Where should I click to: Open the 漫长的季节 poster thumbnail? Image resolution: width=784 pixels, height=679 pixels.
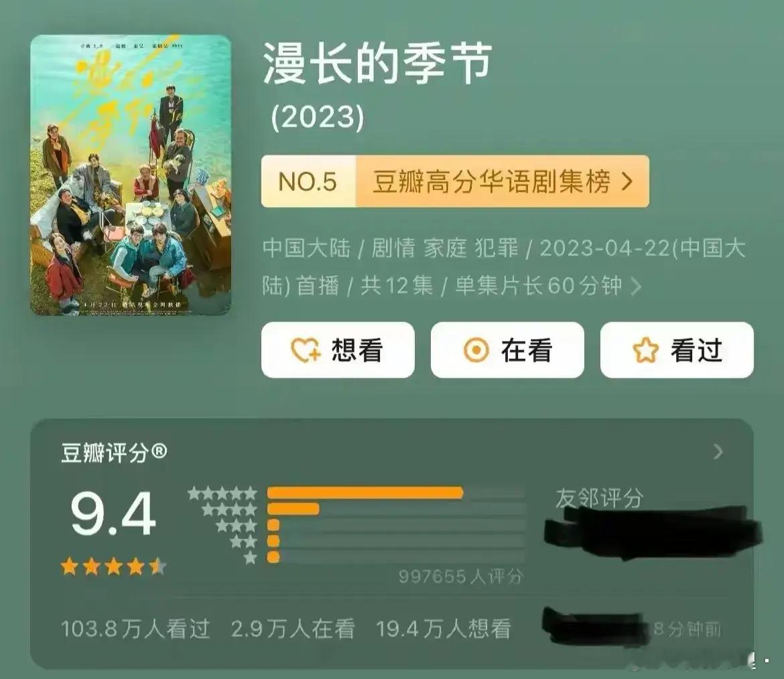(x=131, y=175)
